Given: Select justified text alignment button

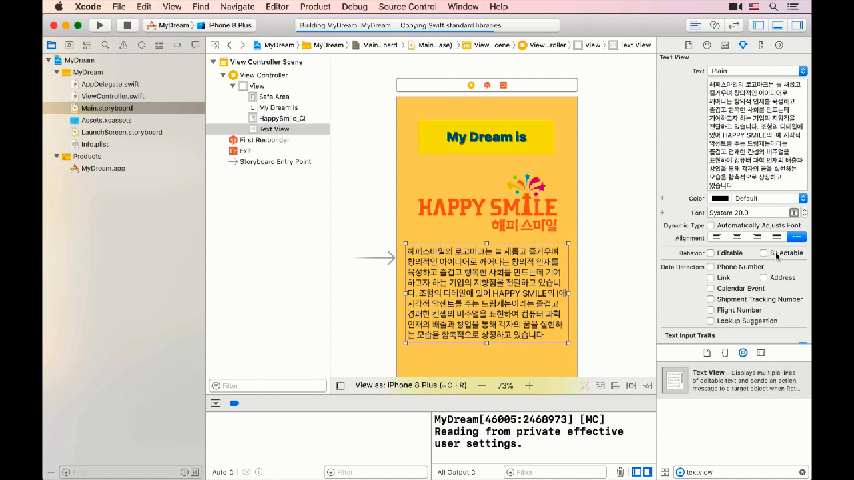Looking at the screenshot, I should [x=777, y=237].
